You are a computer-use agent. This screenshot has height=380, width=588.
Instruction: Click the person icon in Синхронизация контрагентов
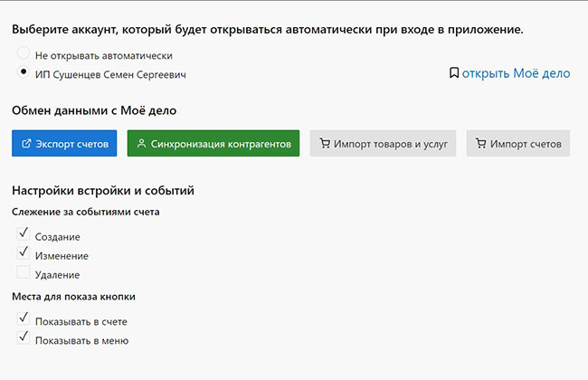(x=141, y=144)
